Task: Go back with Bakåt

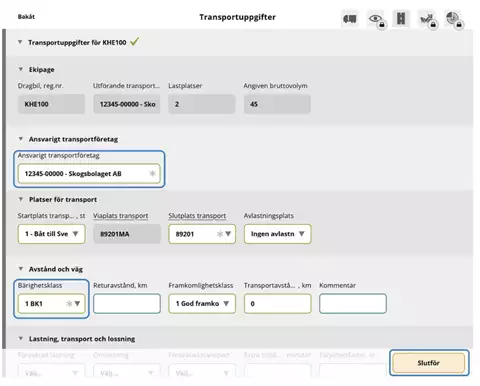Action: (26, 17)
